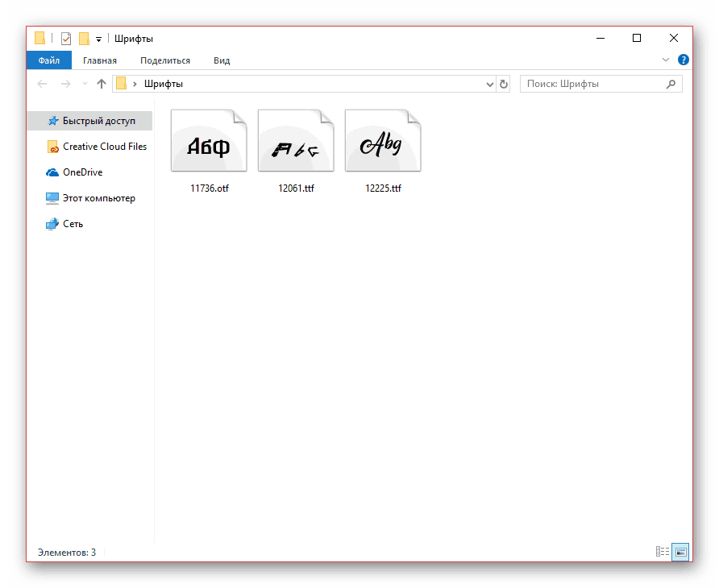Click the Back navigation arrow

click(x=43, y=84)
